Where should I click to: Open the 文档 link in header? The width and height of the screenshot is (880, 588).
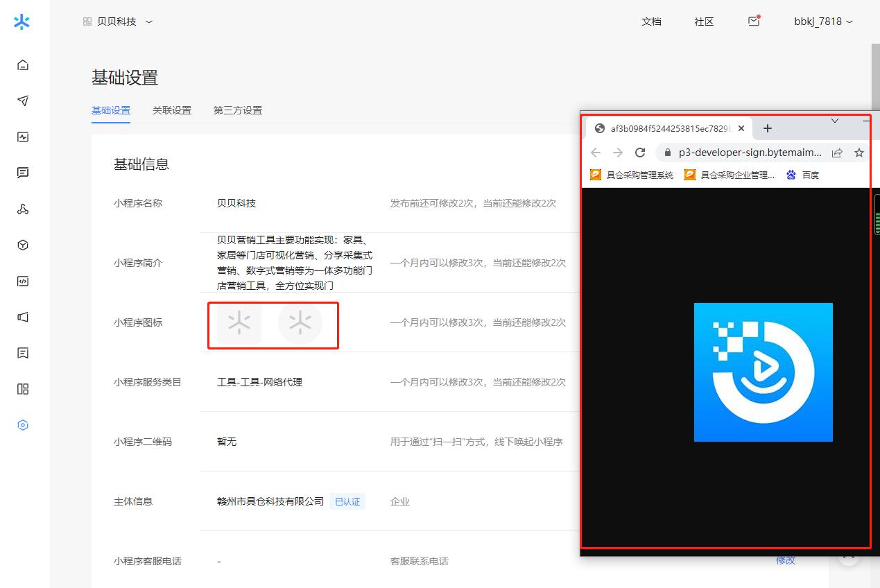651,21
